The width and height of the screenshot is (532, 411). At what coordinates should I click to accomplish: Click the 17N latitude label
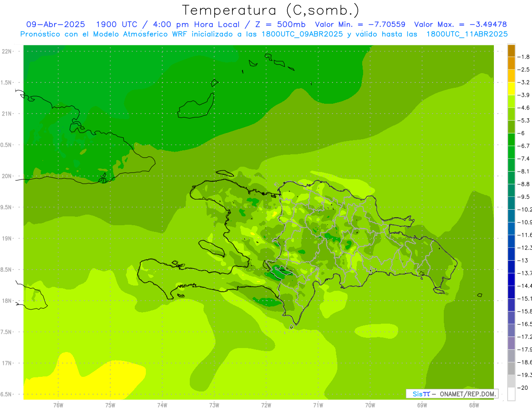[x=7, y=363]
